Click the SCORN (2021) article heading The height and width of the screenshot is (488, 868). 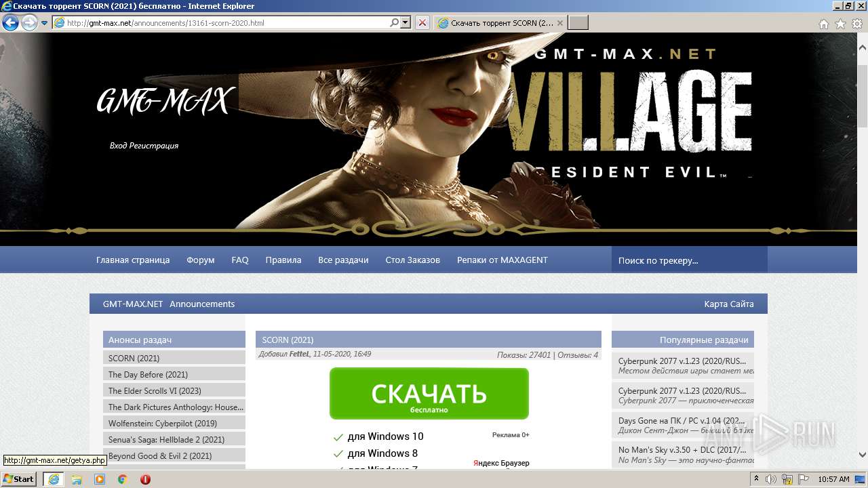pos(288,340)
